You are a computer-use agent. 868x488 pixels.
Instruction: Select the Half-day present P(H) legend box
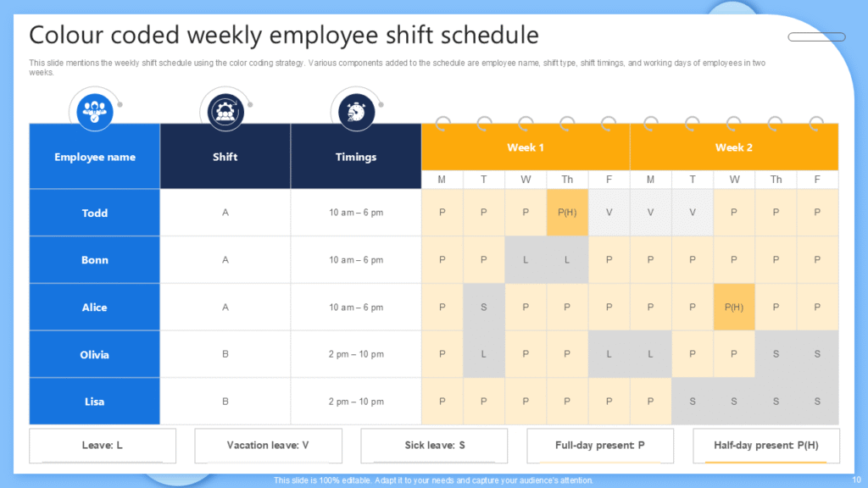click(x=765, y=445)
